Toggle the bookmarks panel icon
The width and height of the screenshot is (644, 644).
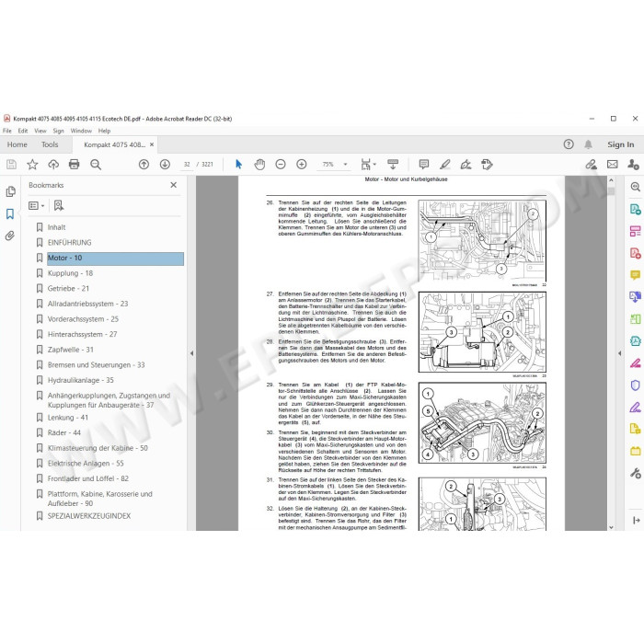pyautogui.click(x=10, y=213)
